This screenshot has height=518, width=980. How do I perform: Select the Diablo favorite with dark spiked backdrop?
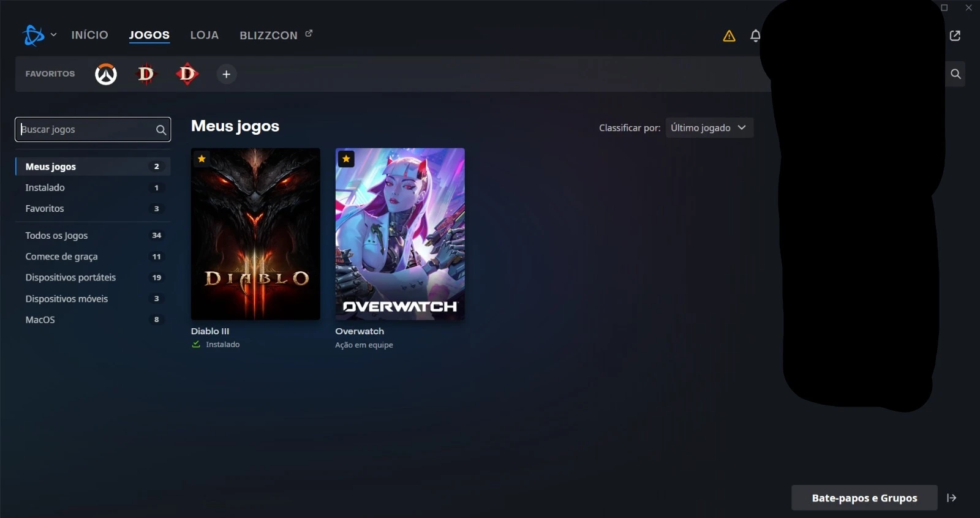point(146,74)
